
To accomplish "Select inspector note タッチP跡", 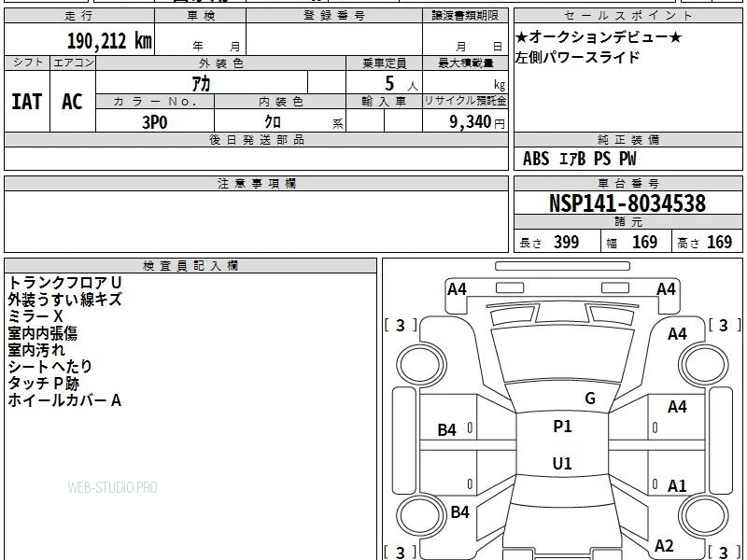I will [43, 383].
